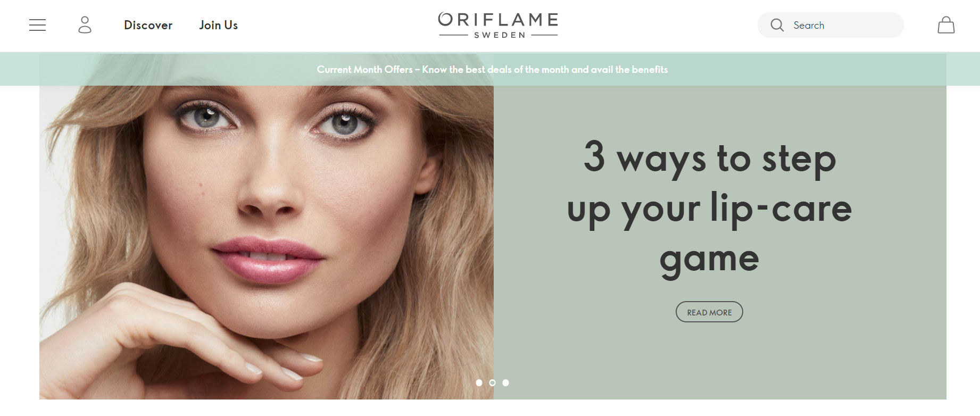Click the READ MORE button
This screenshot has width=980, height=416.
pyautogui.click(x=709, y=312)
